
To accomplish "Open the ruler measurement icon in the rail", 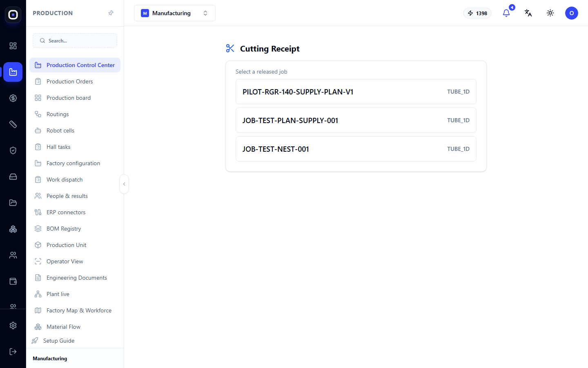I will click(x=13, y=124).
